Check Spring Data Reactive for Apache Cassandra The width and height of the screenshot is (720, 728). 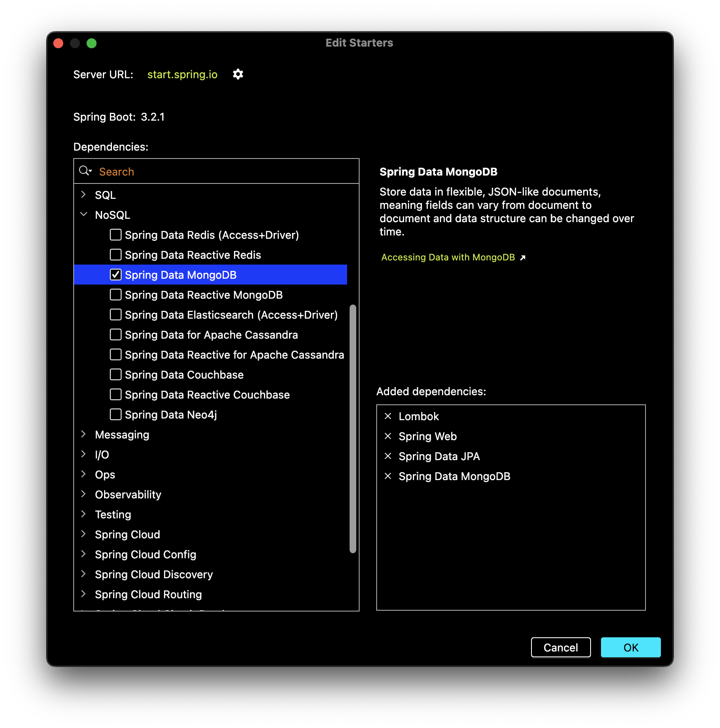point(116,354)
